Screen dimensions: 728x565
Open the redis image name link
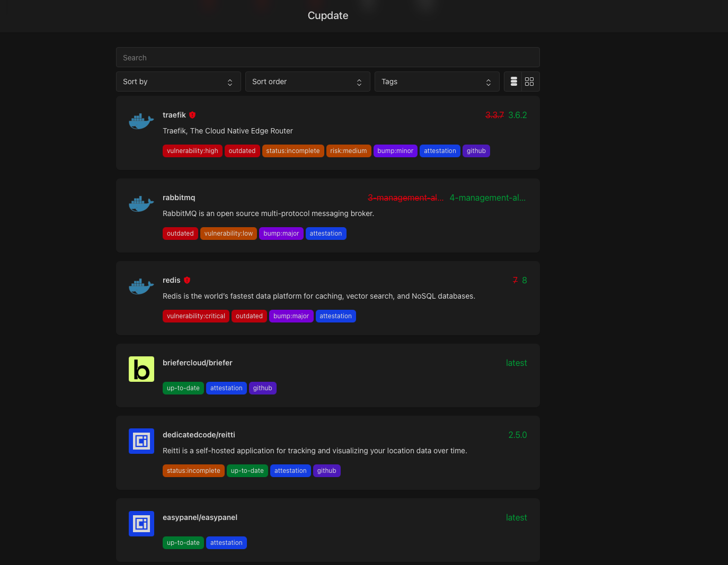(x=172, y=280)
